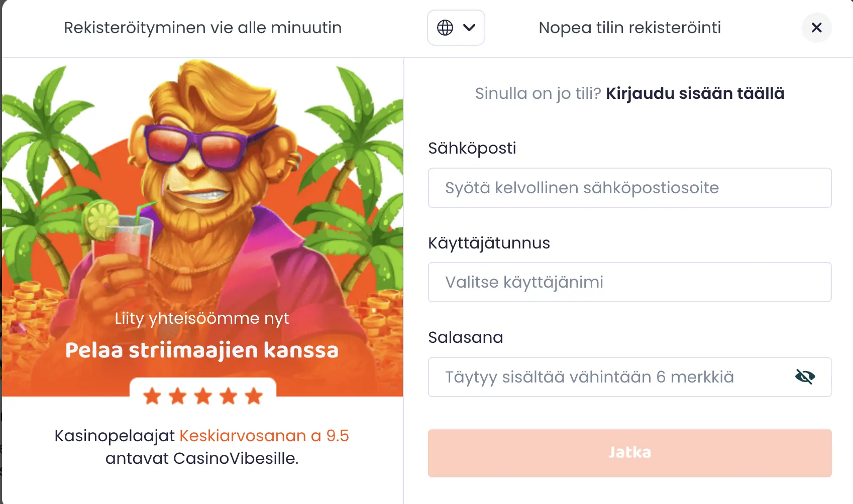Select the Käyttäjätunnus username field
The width and height of the screenshot is (853, 504).
[629, 282]
